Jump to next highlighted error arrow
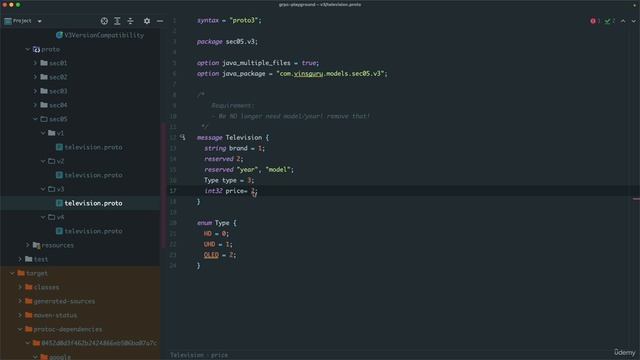Image resolution: width=640 pixels, height=360 pixels. pyautogui.click(x=633, y=21)
